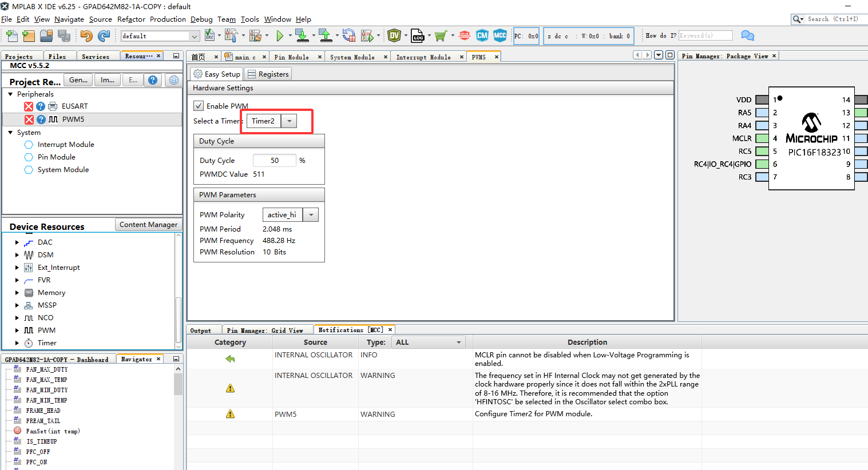The width and height of the screenshot is (868, 470).
Task: Click the Search box at top right
Action: 830,19
